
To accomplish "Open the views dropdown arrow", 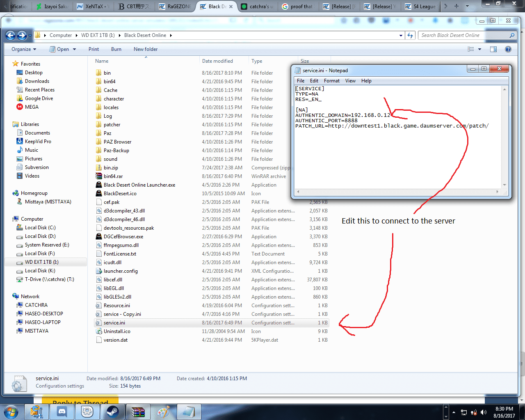I will pyautogui.click(x=479, y=49).
